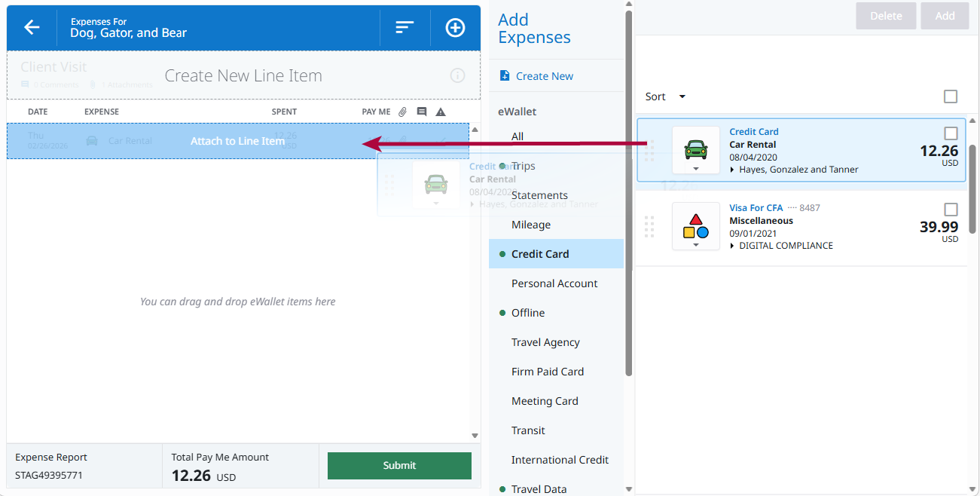Click the back arrow in the header
This screenshot has width=980, height=496.
coord(31,27)
